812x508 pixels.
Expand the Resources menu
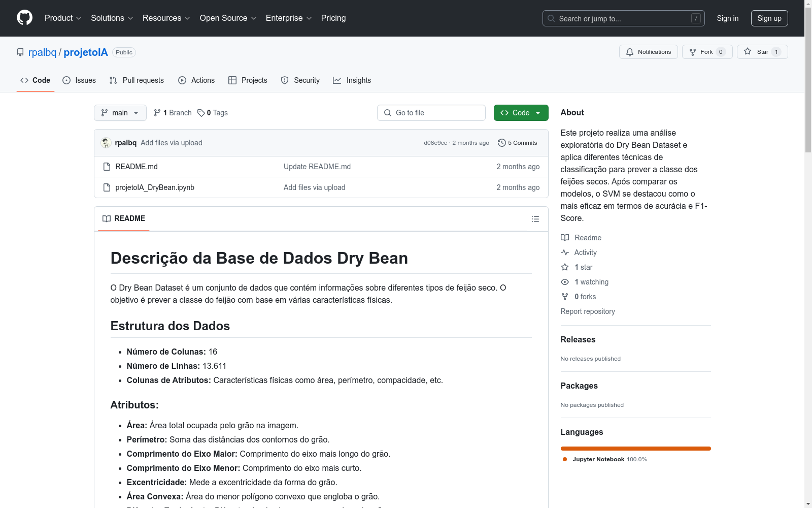tap(166, 18)
